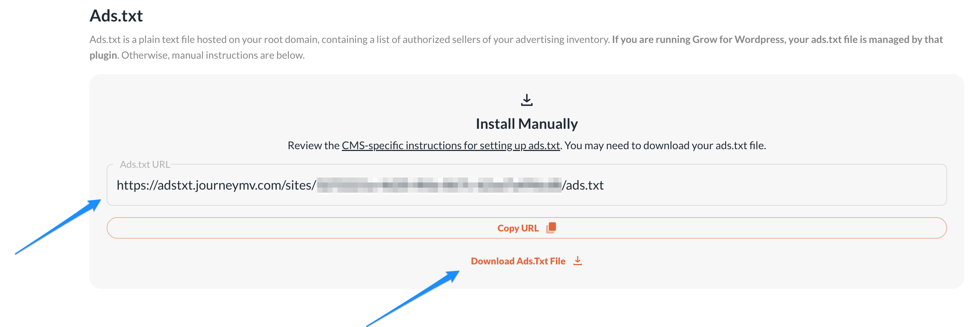The image size is (980, 327).
Task: Click the "Otherwise, manual instructions are below" text
Action: [213, 55]
